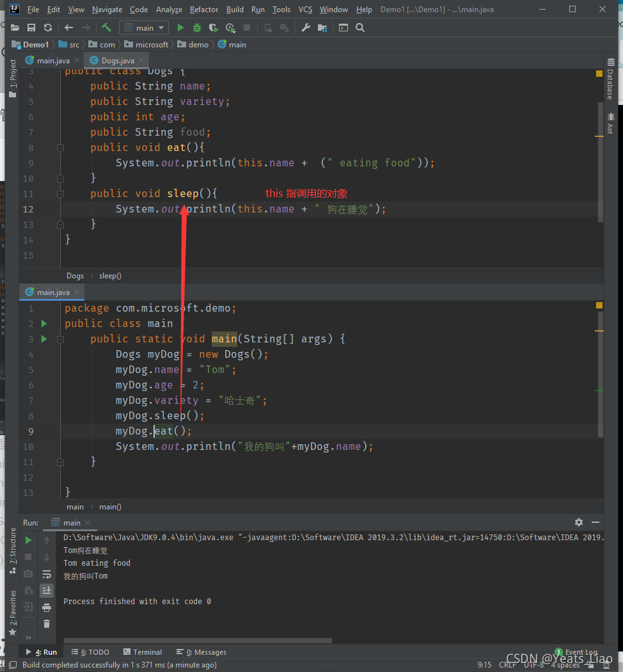Start debugging with the bug icon
623x672 pixels.
pos(197,28)
